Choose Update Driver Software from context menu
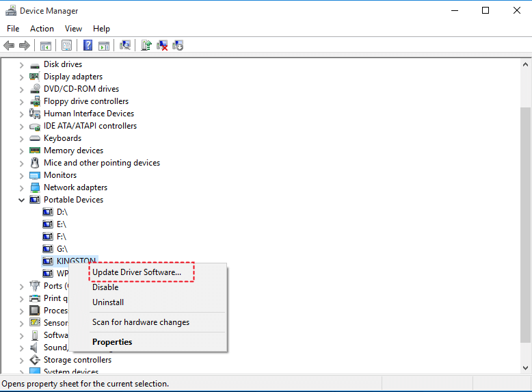Screen dimensions: 532x392 pos(137,272)
